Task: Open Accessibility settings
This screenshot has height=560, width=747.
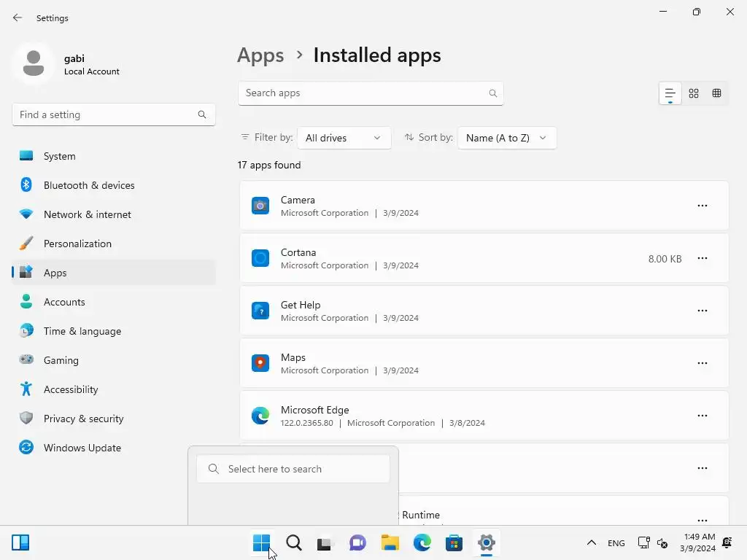Action: [113, 389]
